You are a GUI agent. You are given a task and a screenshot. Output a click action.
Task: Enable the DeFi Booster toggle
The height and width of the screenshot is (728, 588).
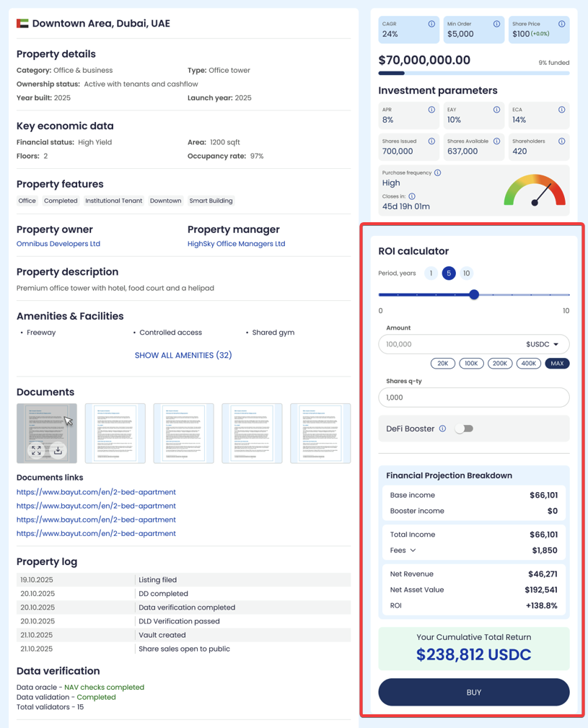click(464, 429)
